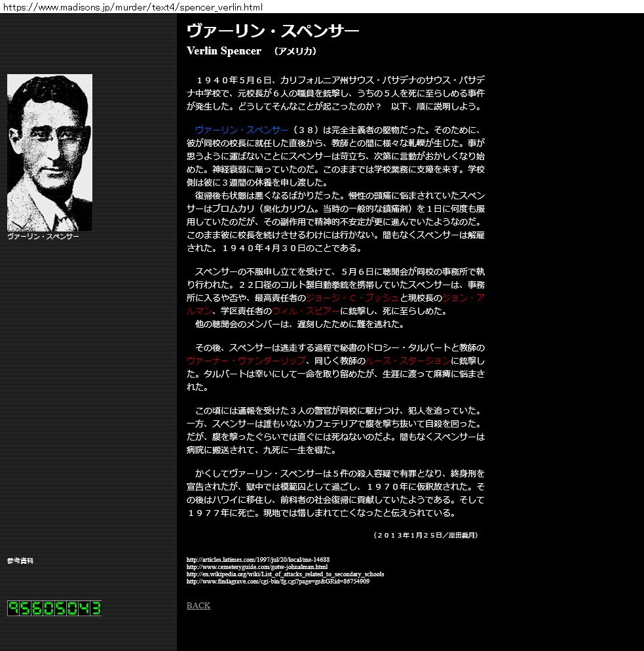Click the page heading ヴァーリン・スペンサー

click(x=273, y=31)
